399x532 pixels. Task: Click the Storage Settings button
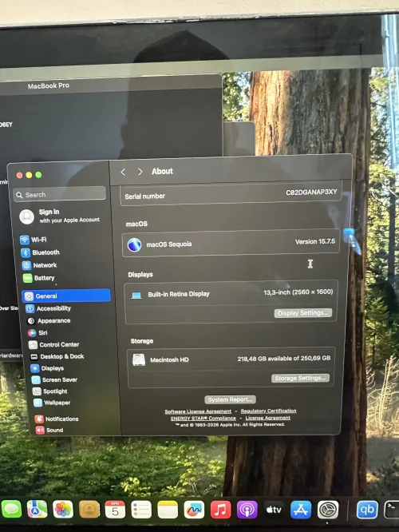[300, 378]
